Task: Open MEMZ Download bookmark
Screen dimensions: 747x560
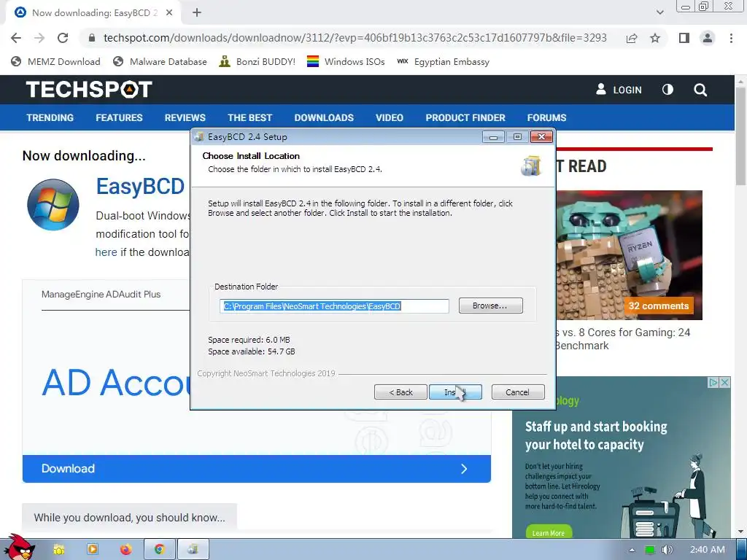Action: pyautogui.click(x=55, y=61)
